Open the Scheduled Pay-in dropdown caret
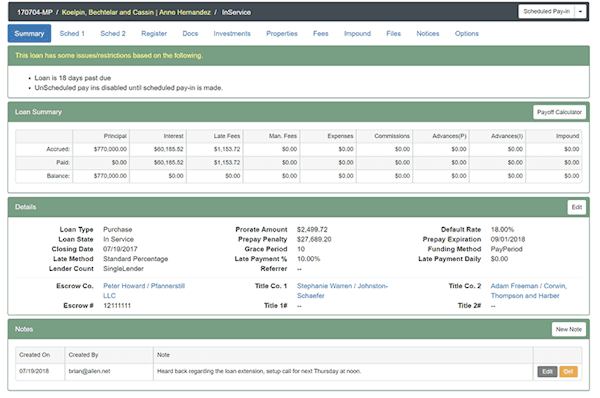Screen dimensions: 600x398 pyautogui.click(x=580, y=11)
